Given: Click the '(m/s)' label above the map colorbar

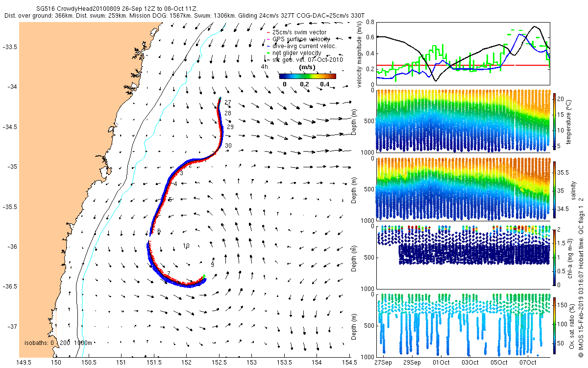Looking at the screenshot, I should (x=307, y=67).
